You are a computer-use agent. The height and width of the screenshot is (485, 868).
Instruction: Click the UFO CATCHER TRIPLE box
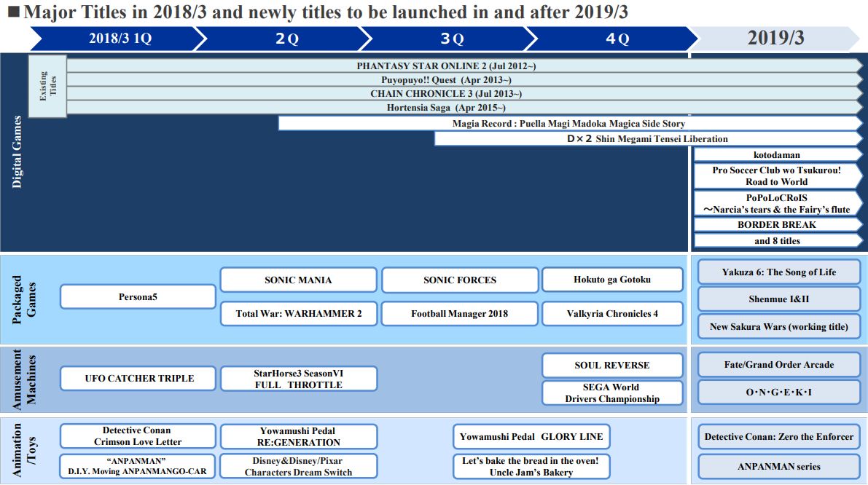click(x=138, y=379)
